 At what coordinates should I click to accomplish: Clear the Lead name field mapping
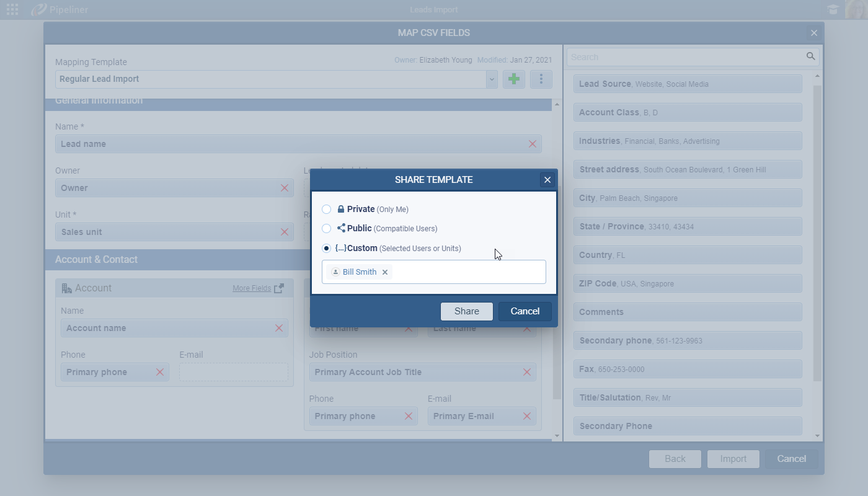(x=532, y=144)
